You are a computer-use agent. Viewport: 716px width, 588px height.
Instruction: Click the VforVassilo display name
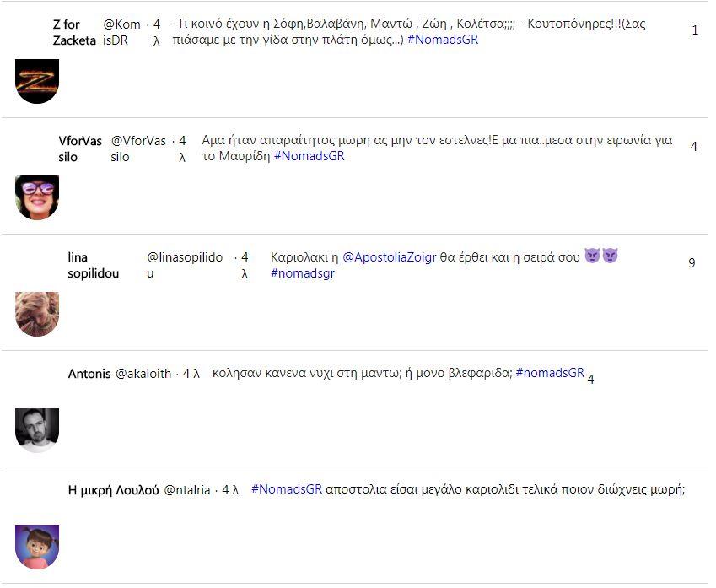click(80, 148)
